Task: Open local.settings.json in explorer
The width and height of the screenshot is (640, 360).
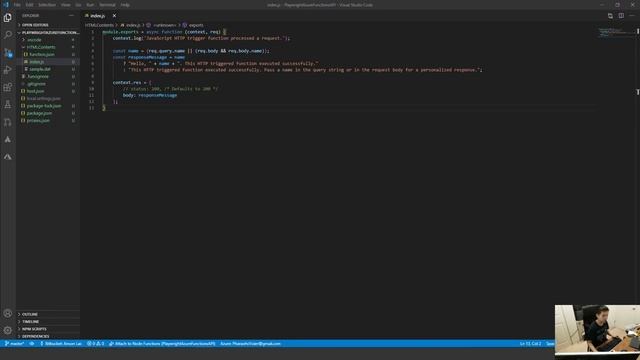Action: tap(48, 98)
